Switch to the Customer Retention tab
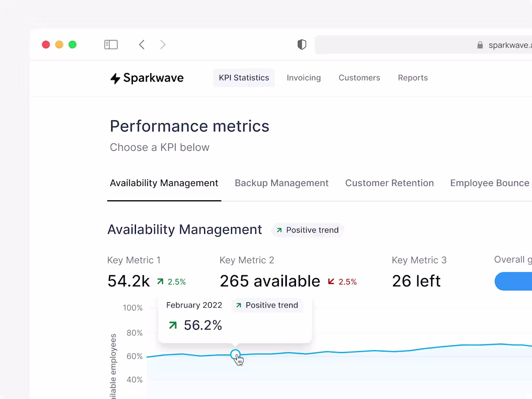This screenshot has height=399, width=532. point(389,183)
